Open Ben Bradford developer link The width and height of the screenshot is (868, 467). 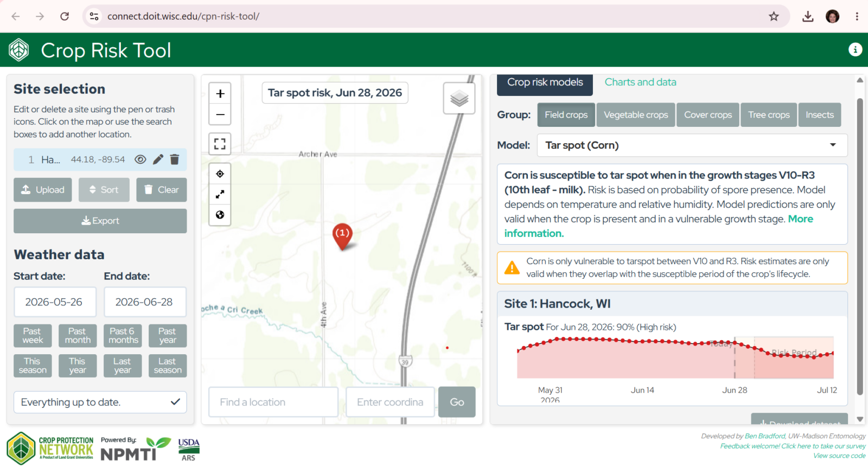pyautogui.click(x=765, y=436)
